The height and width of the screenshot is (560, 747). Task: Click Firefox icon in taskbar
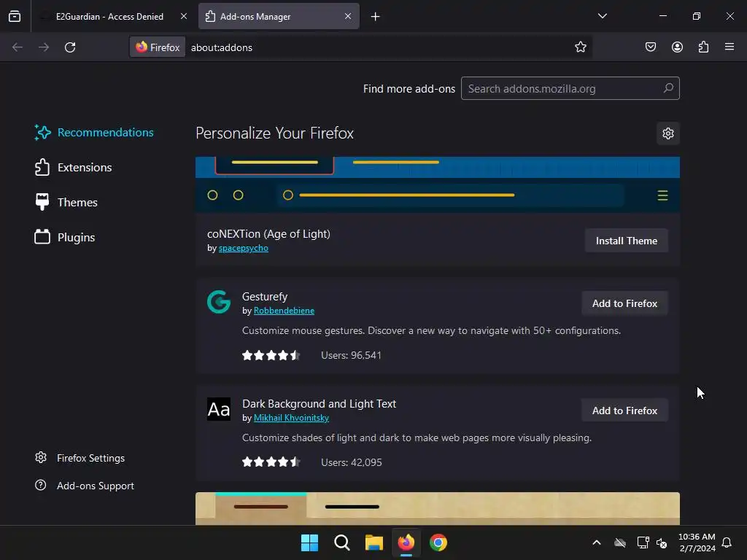(x=406, y=542)
